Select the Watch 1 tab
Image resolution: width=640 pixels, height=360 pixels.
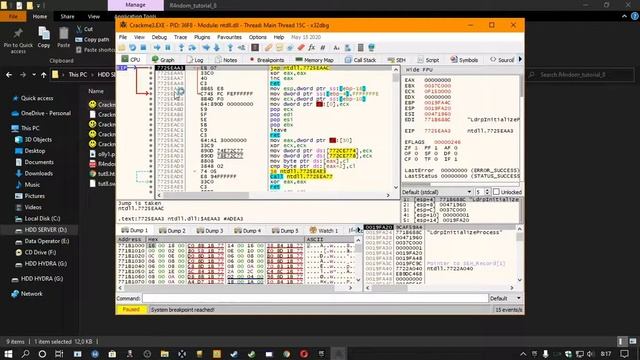[x=324, y=231]
